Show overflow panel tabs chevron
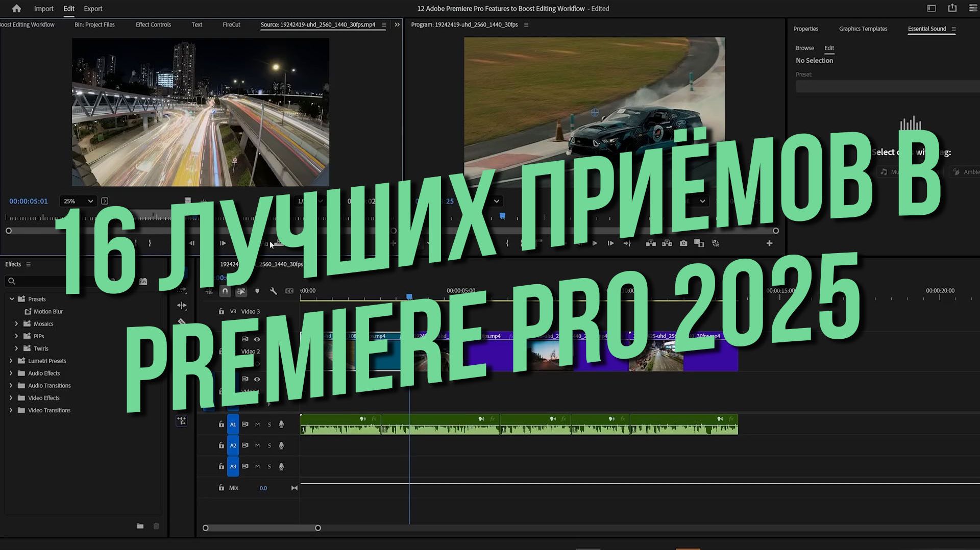The image size is (980, 550). coord(397,24)
